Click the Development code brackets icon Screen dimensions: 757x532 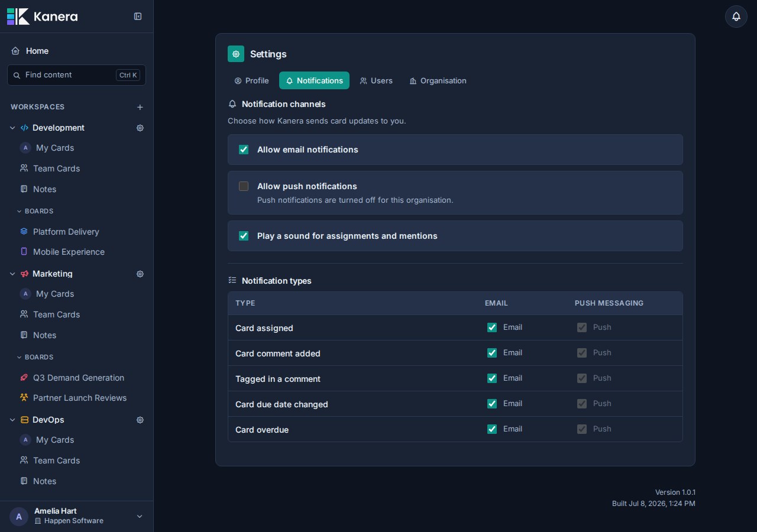coord(24,128)
